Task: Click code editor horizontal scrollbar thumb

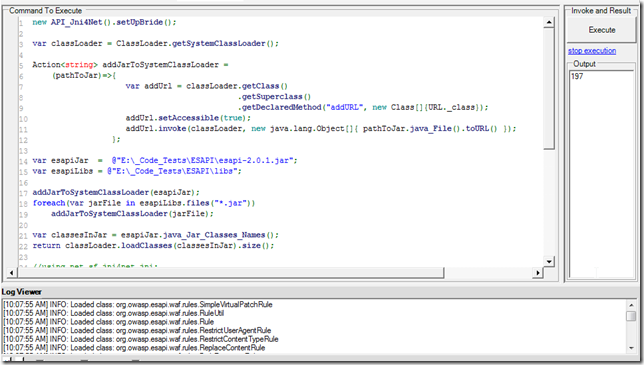Action: [230, 273]
